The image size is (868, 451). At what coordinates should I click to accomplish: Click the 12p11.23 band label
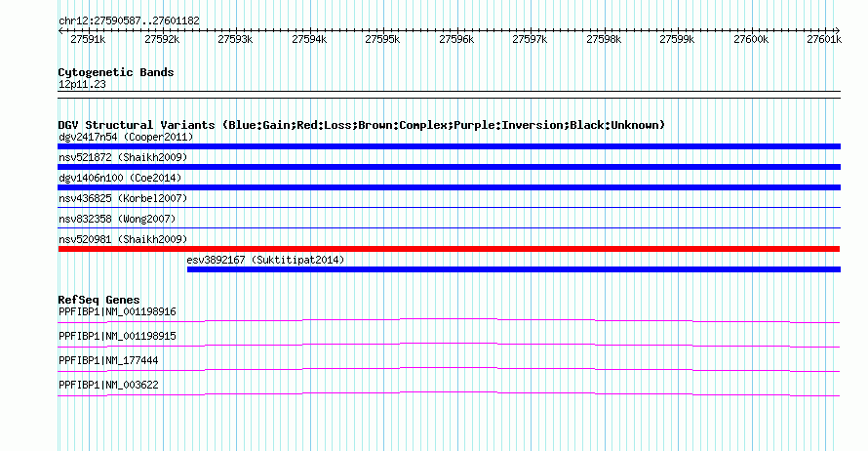point(82,84)
